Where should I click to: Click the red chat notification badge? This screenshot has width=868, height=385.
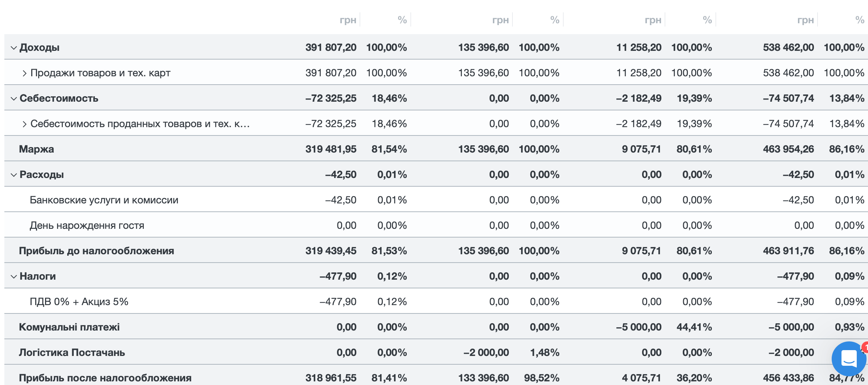pos(865,347)
